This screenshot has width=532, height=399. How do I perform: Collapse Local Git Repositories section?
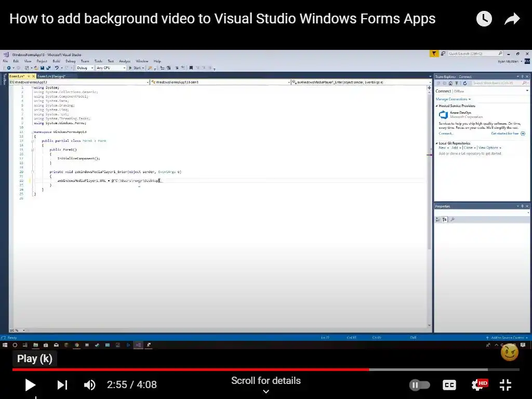[437, 143]
